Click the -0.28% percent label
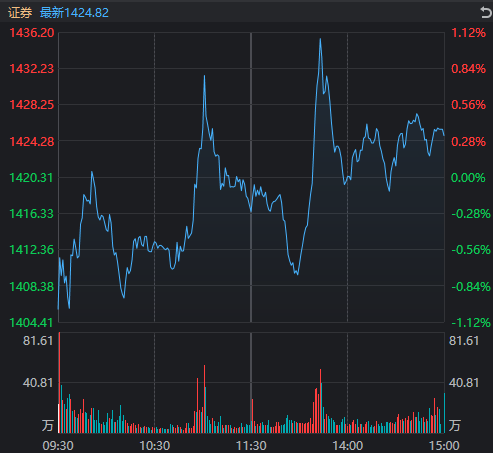 coord(471,214)
